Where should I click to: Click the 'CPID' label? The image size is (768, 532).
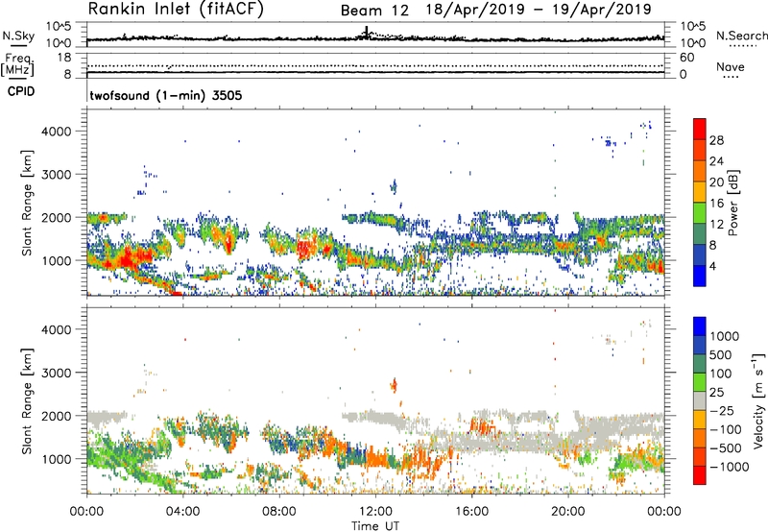(x=21, y=91)
